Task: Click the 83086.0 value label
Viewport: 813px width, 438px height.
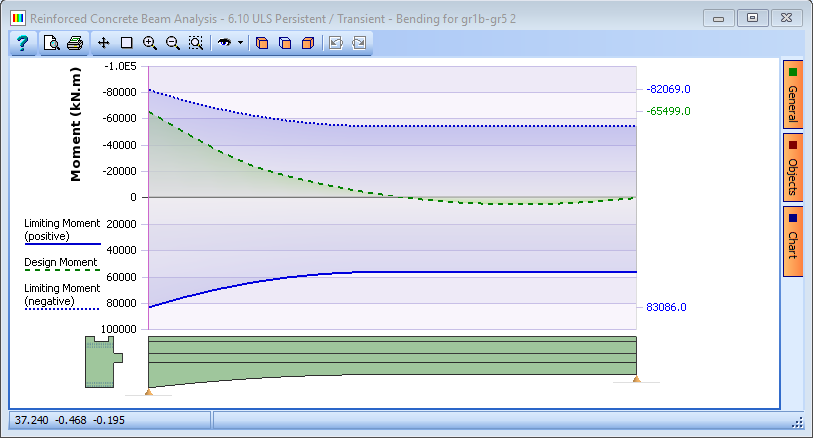Action: (x=666, y=307)
